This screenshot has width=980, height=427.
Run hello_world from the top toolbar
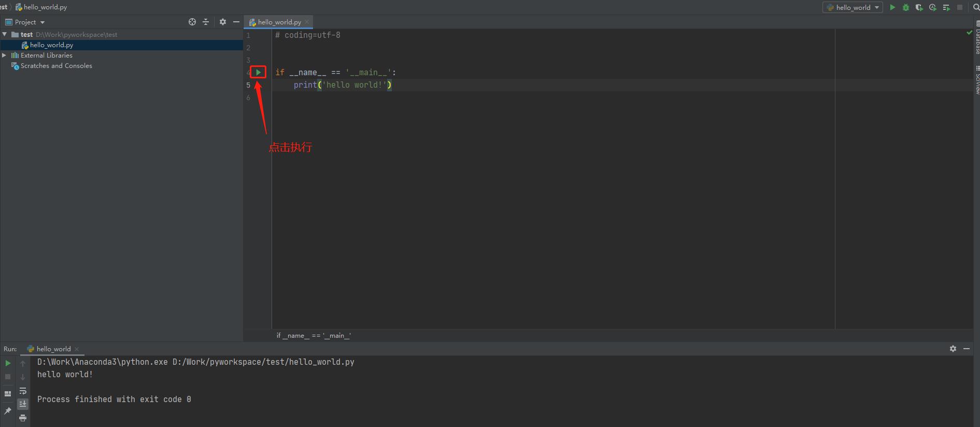[892, 7]
